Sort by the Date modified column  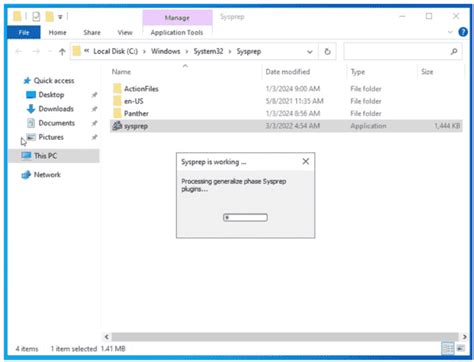pos(288,72)
